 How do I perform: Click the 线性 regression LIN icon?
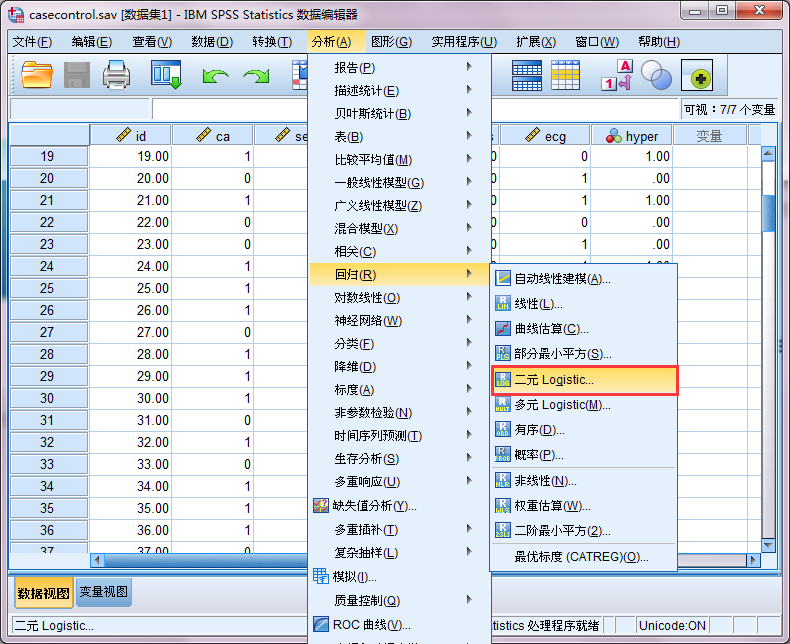503,303
